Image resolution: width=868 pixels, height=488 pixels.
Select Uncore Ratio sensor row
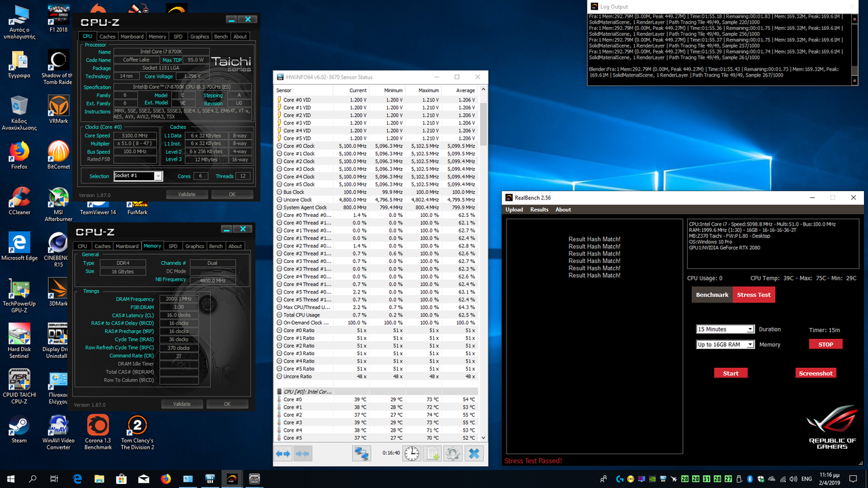[376, 376]
